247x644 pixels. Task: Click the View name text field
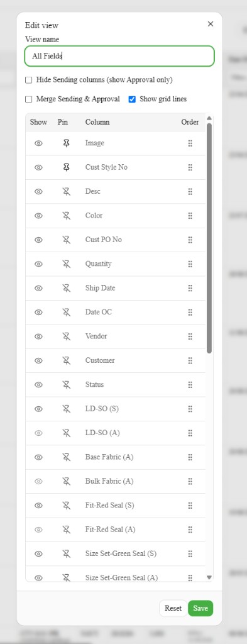pos(119,56)
